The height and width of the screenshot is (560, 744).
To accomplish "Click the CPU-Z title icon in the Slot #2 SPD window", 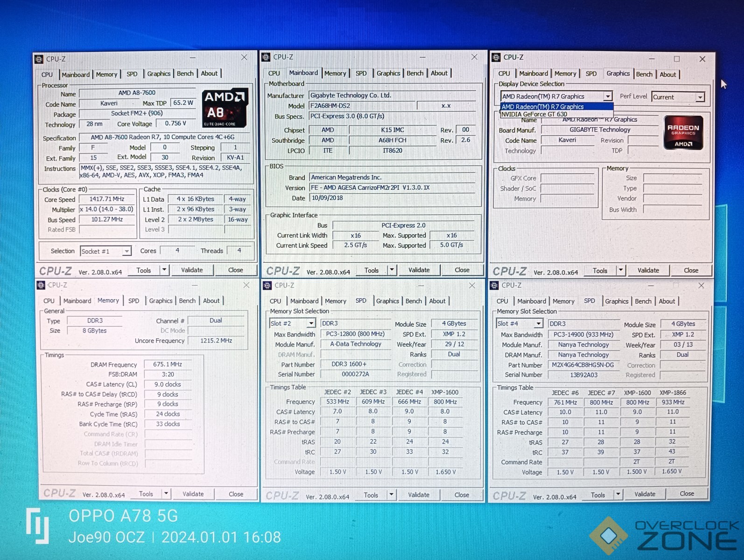I will (x=267, y=285).
